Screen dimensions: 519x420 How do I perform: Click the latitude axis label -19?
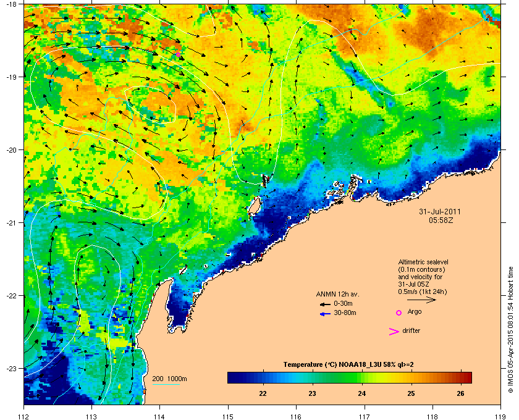pos(11,77)
